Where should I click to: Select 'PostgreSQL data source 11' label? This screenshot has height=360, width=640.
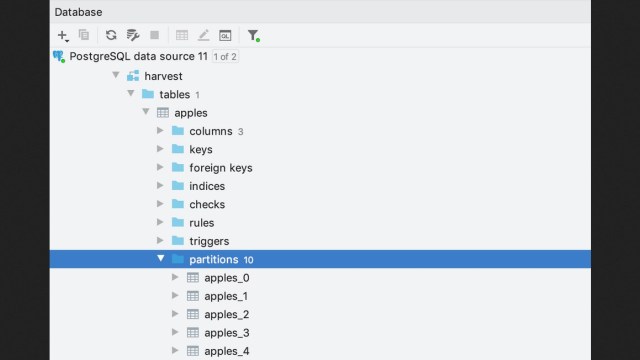click(138, 56)
